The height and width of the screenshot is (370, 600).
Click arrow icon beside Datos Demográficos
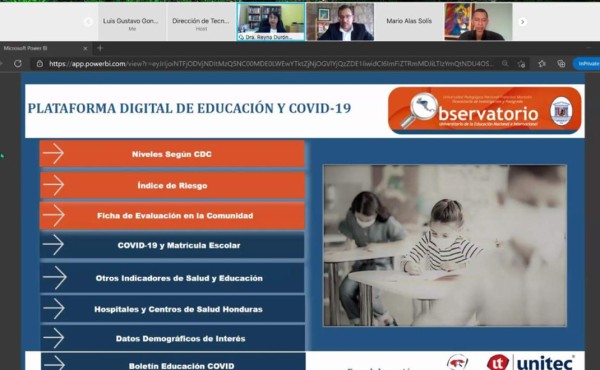click(x=54, y=338)
